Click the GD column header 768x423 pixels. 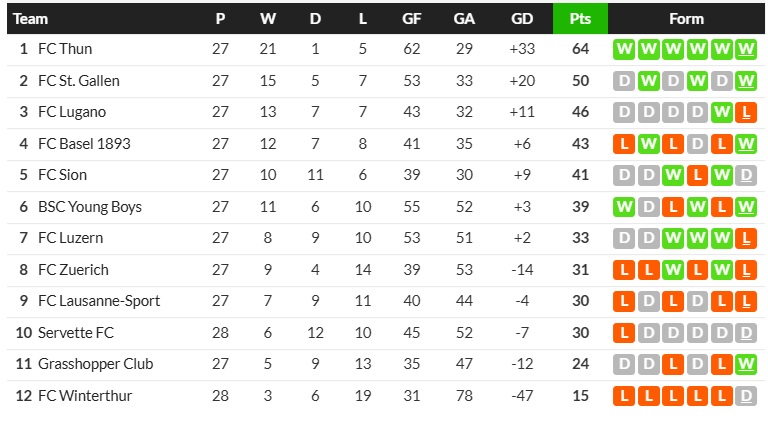click(x=521, y=18)
